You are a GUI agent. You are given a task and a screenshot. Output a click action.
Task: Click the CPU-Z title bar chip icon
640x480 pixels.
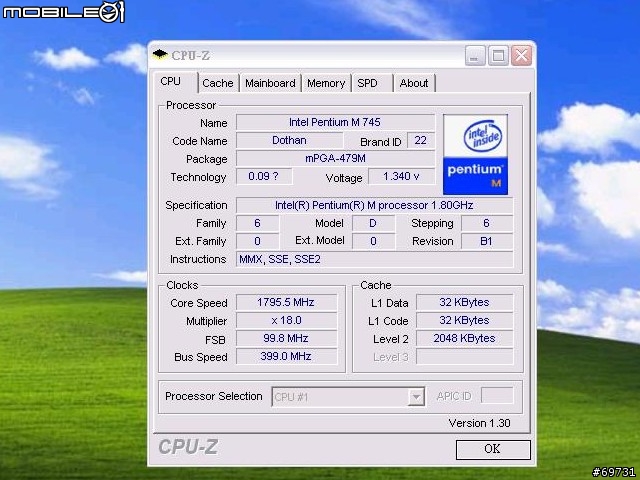160,54
